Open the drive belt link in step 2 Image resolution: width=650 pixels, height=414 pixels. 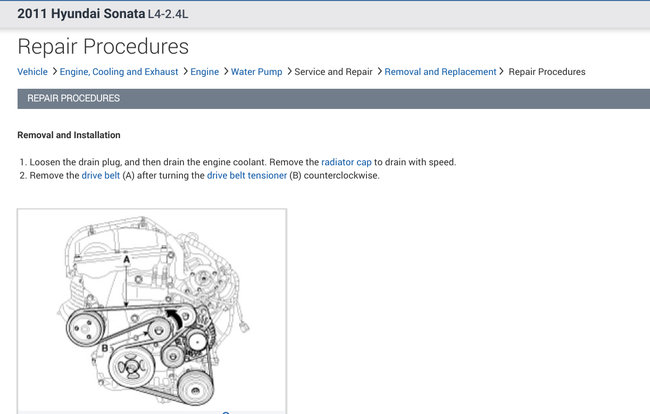101,175
